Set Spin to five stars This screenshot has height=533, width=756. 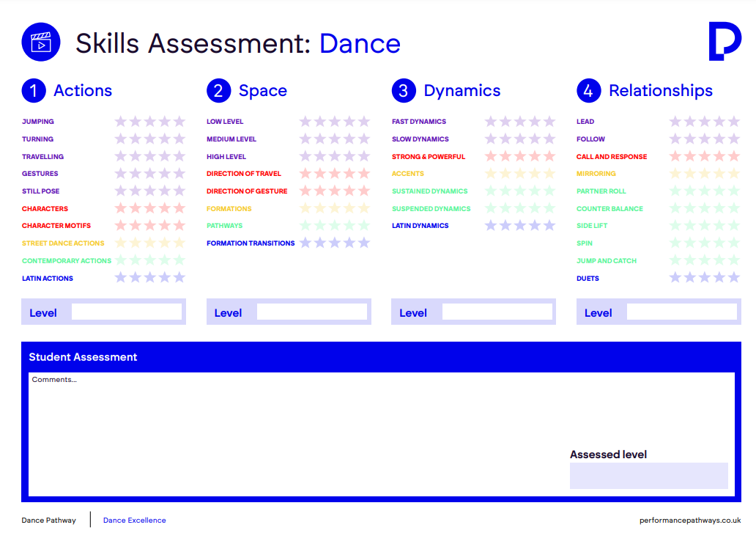point(734,243)
